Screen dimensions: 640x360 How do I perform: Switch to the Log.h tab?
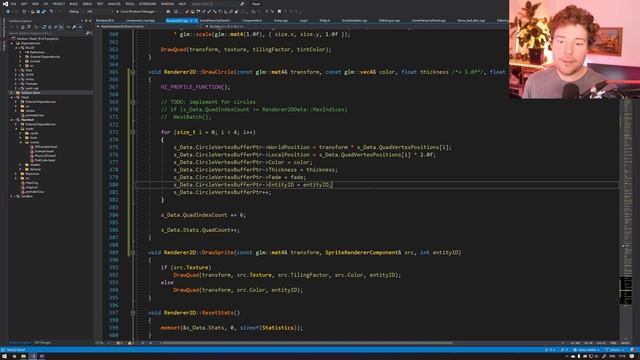304,20
